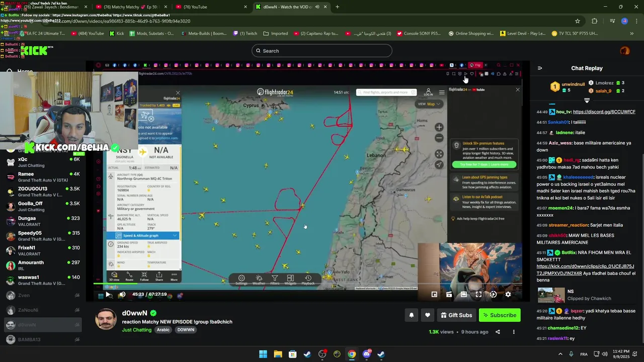Bookmark this page with star icon
Screen dimensions: 644x362
(x=578, y=21)
